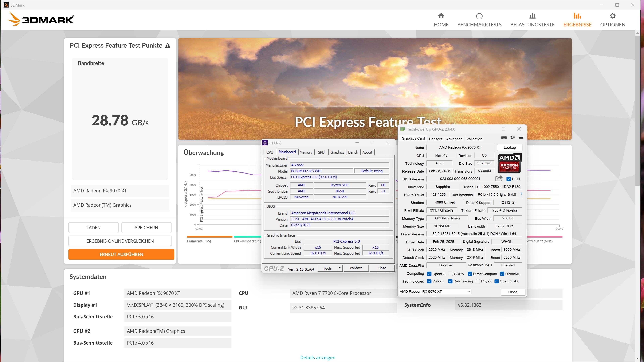Viewport: 644px width, 362px height.
Task: Click GPU-Z refresh icon
Action: click(x=513, y=137)
